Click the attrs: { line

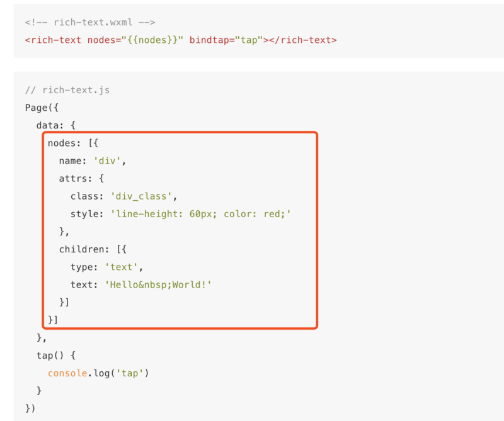[82, 179]
